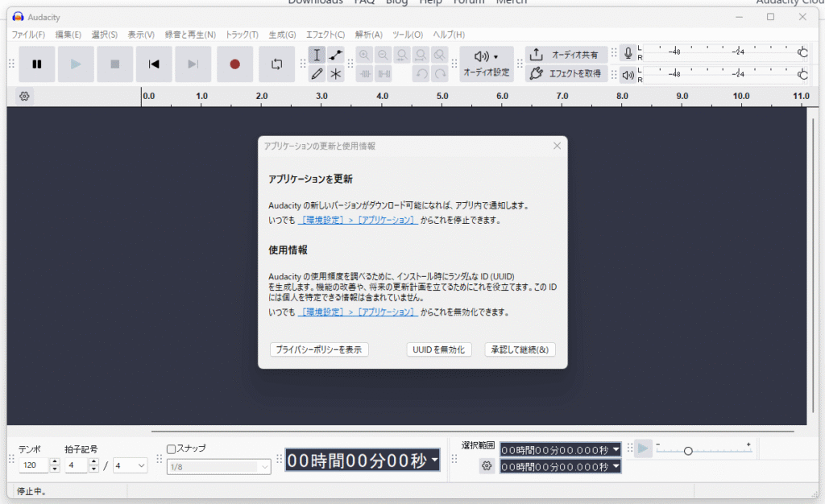825x504 pixels.
Task: Open the ヘルプ(H) menu
Action: tap(449, 35)
